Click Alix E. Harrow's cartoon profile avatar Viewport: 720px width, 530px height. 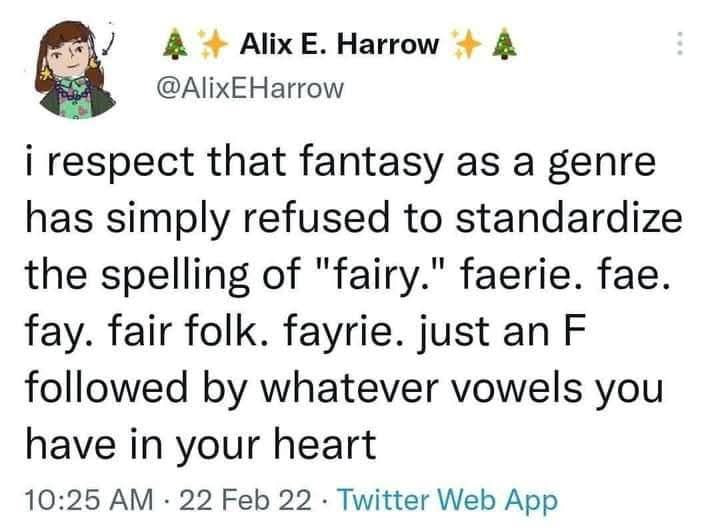pos(76,69)
